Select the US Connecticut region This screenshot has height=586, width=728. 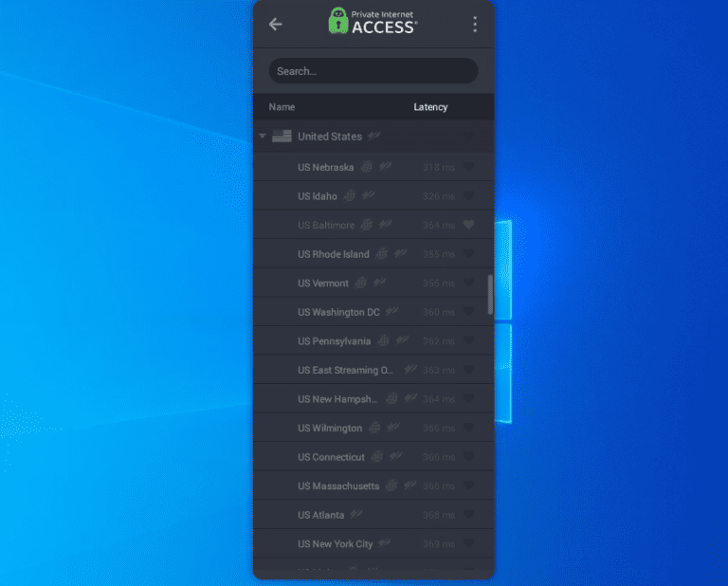[x=373, y=456]
